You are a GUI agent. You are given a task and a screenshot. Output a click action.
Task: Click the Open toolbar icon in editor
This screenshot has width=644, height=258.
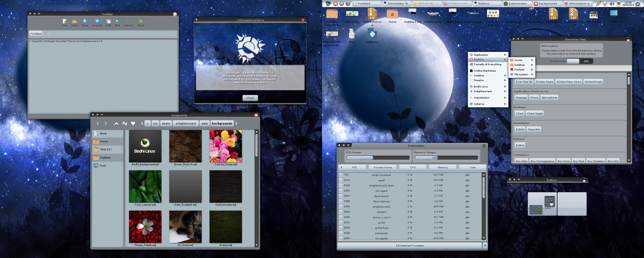click(74, 23)
